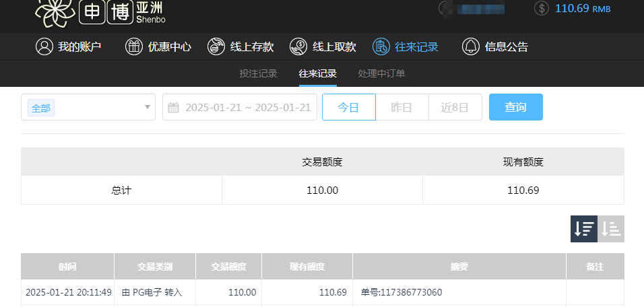Open 信息公告 bell icon

tap(470, 47)
